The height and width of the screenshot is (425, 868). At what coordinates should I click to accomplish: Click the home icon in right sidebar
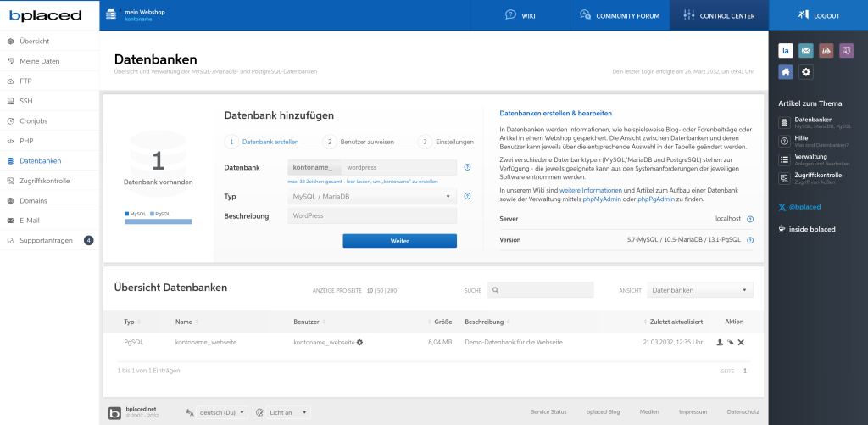786,72
